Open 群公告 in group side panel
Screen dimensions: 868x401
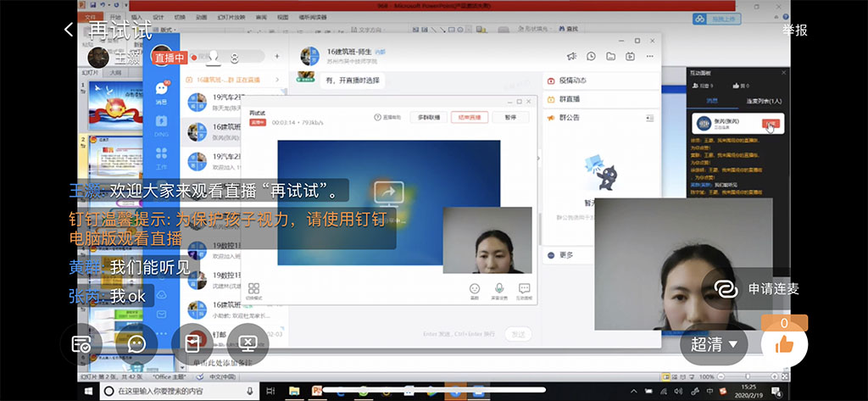570,118
